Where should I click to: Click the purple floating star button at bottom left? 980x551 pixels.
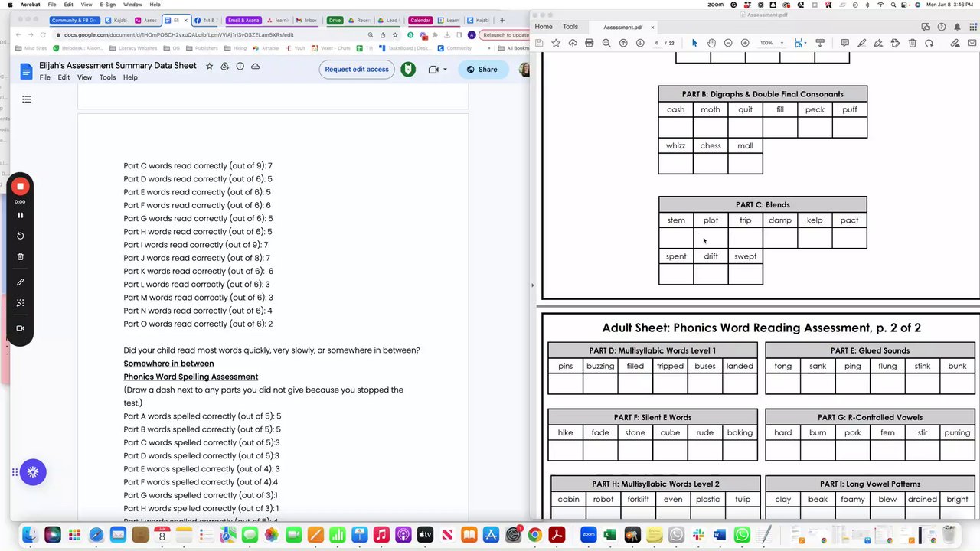click(33, 472)
